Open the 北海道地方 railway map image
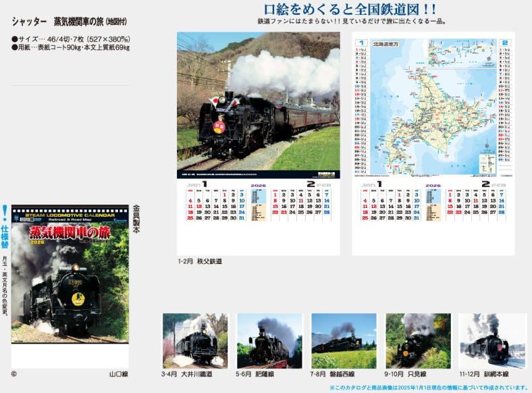This screenshot has height=393, width=532. [x=433, y=107]
